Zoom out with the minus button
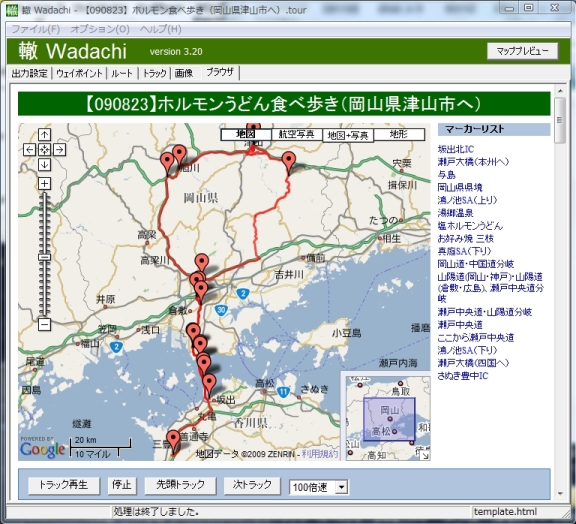The image size is (576, 524). coord(44,324)
